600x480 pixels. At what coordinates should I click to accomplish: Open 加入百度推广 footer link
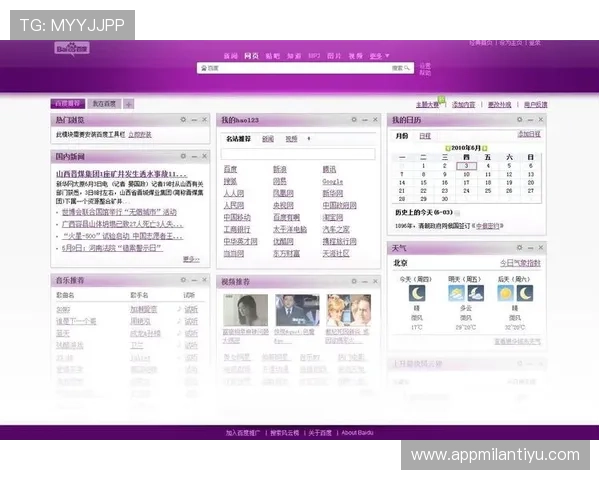(x=243, y=433)
